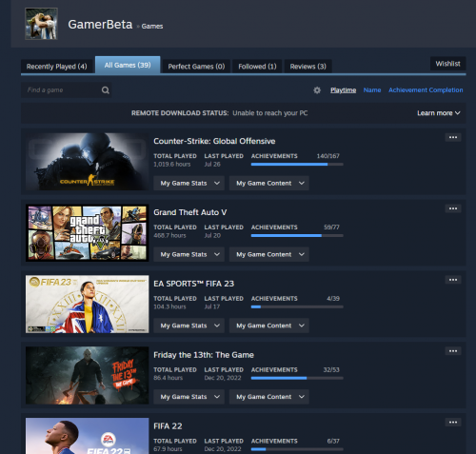This screenshot has height=454, width=476.
Task: Click the search magnifier icon
Action: click(x=106, y=90)
